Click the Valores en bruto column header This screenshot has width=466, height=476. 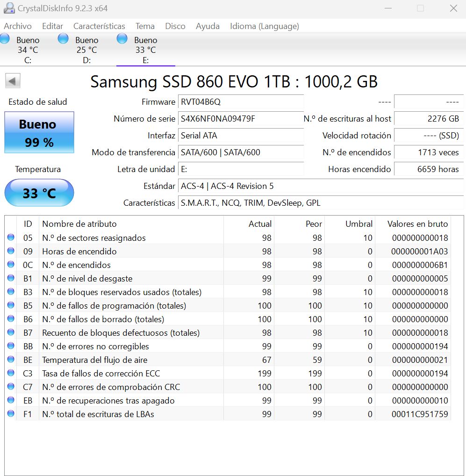413,224
